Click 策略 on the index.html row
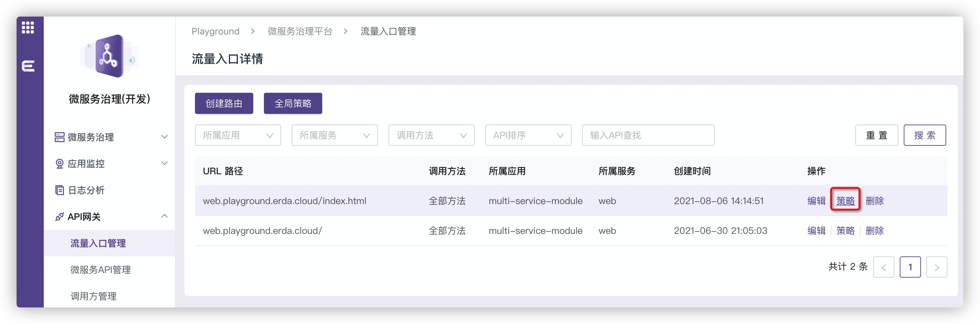Image resolution: width=980 pixels, height=324 pixels. 845,201
